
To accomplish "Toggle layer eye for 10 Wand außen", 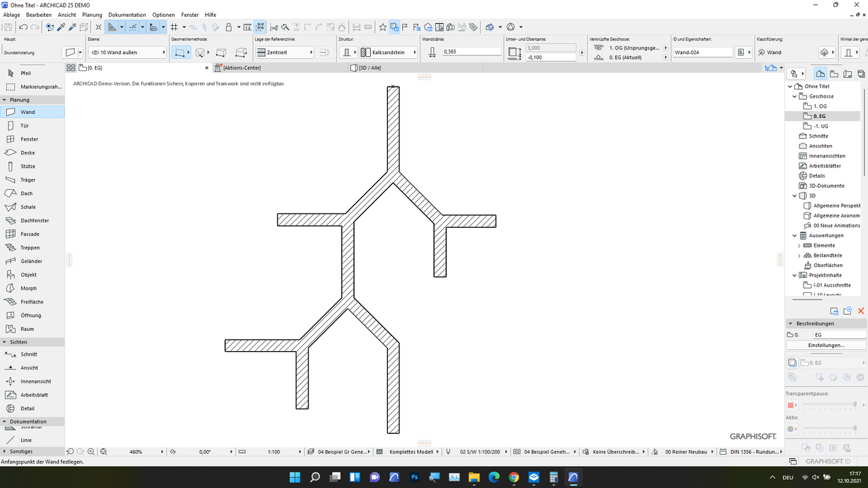I will [x=95, y=52].
